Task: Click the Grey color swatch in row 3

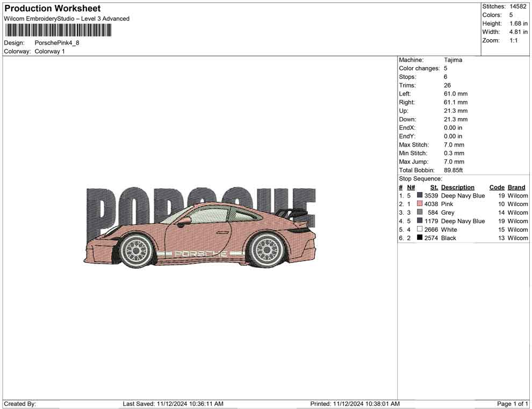Action: pyautogui.click(x=419, y=213)
